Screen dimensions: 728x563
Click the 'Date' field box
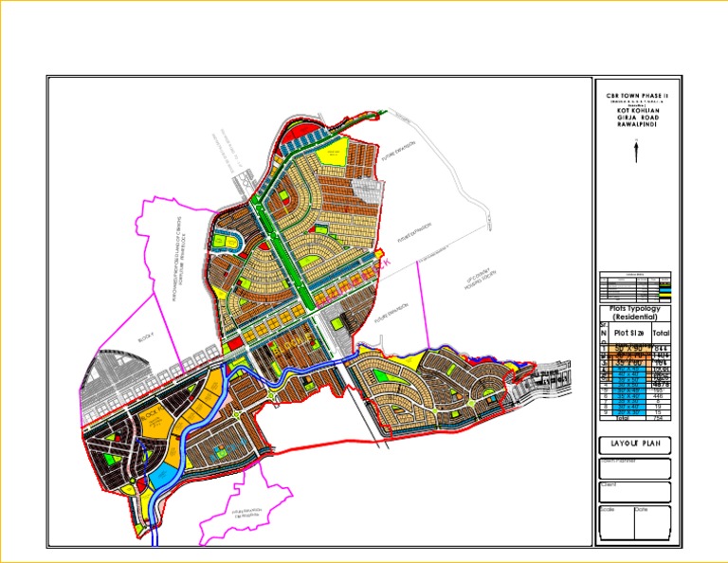pyautogui.click(x=653, y=523)
